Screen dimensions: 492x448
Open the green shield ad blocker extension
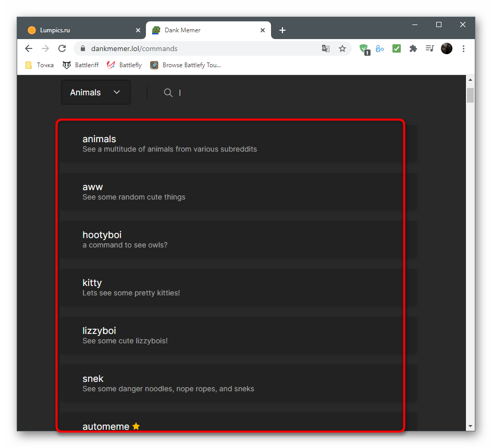coord(364,48)
